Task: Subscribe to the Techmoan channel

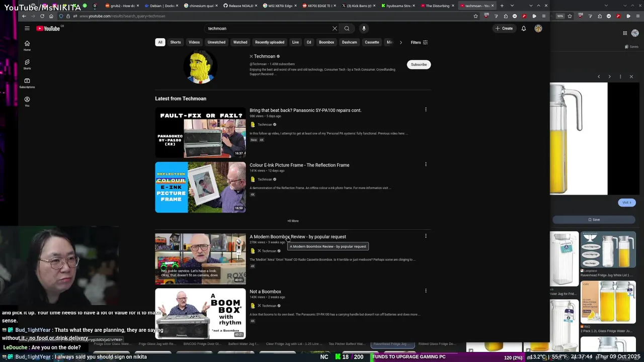Action: pyautogui.click(x=419, y=64)
